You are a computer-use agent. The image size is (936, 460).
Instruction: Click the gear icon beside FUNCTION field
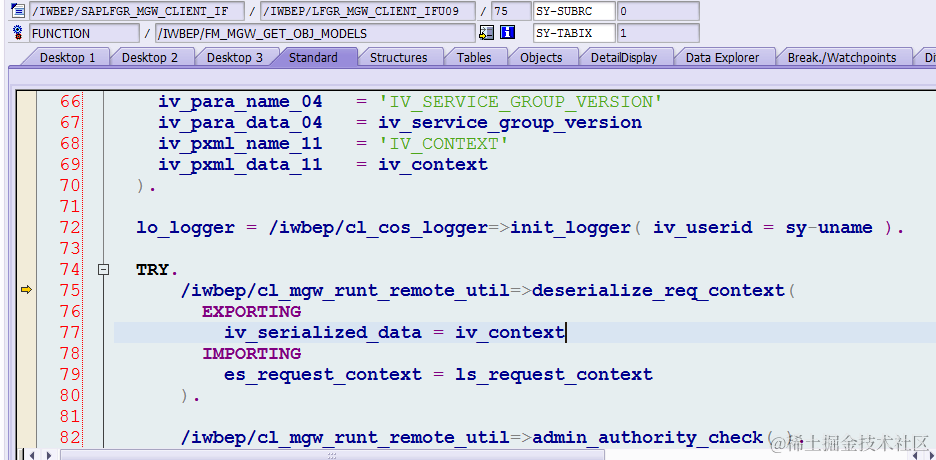click(x=17, y=32)
